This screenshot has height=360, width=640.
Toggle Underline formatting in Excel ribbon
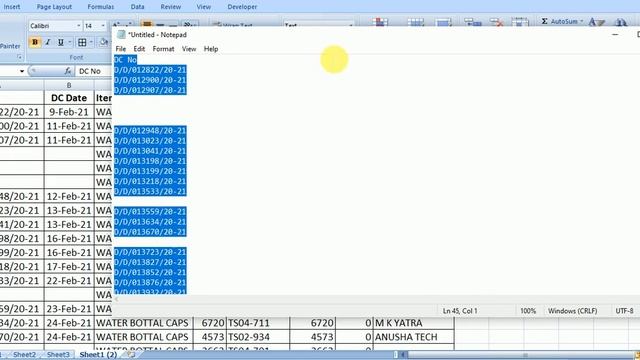tap(60, 42)
